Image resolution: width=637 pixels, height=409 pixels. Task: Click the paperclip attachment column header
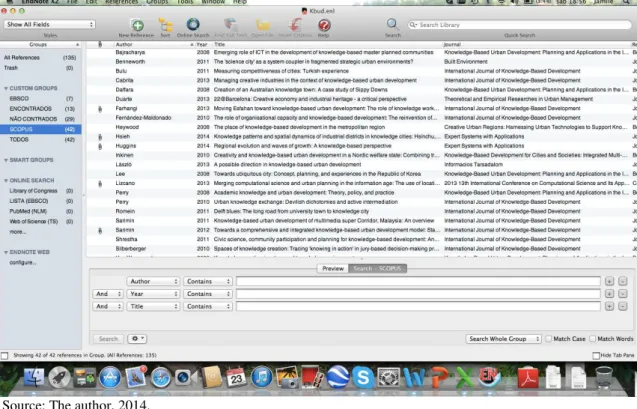click(100, 44)
